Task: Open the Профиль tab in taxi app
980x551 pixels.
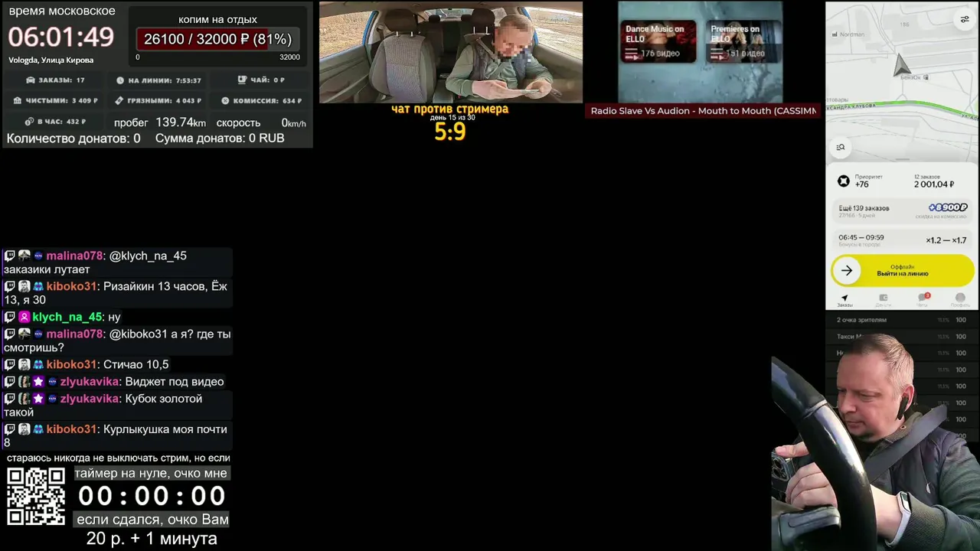Action: coord(960,300)
